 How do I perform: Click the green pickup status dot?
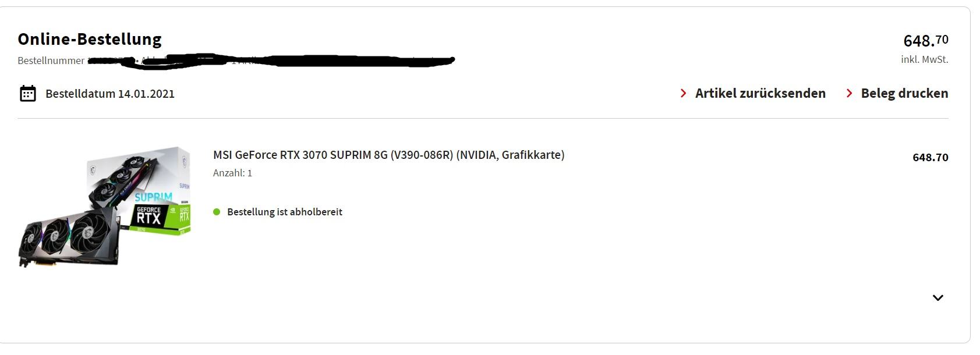point(217,212)
